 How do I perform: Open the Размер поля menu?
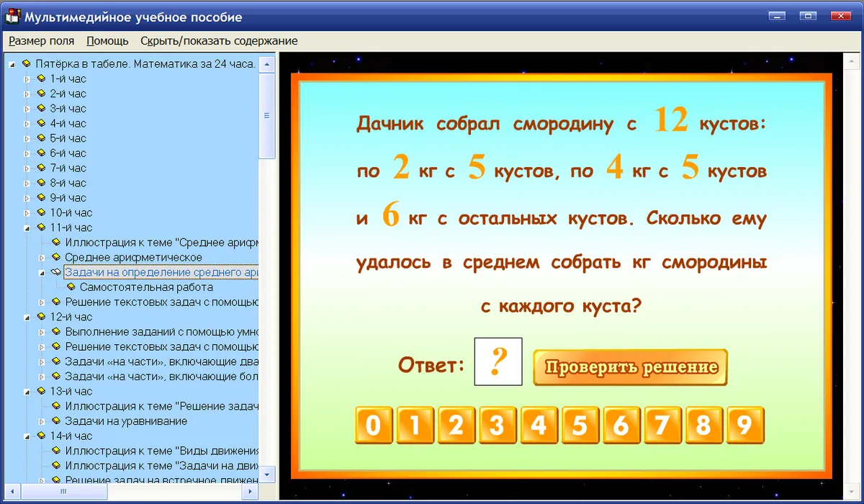41,41
